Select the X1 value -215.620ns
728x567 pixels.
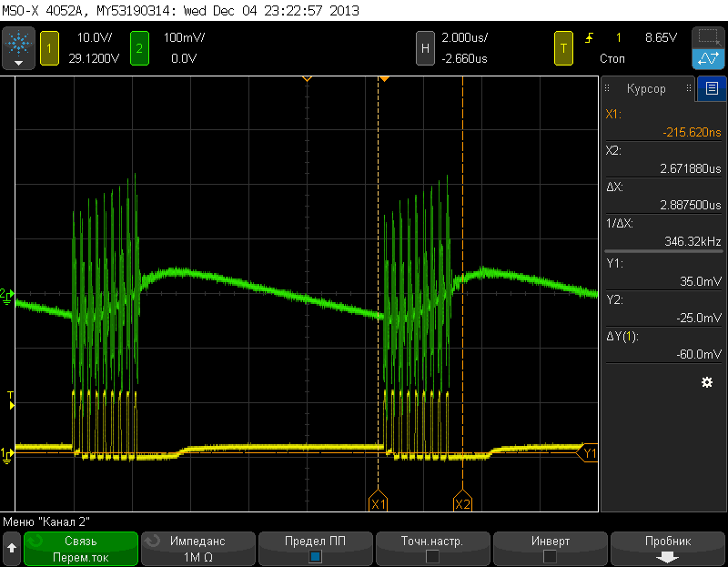coord(692,132)
